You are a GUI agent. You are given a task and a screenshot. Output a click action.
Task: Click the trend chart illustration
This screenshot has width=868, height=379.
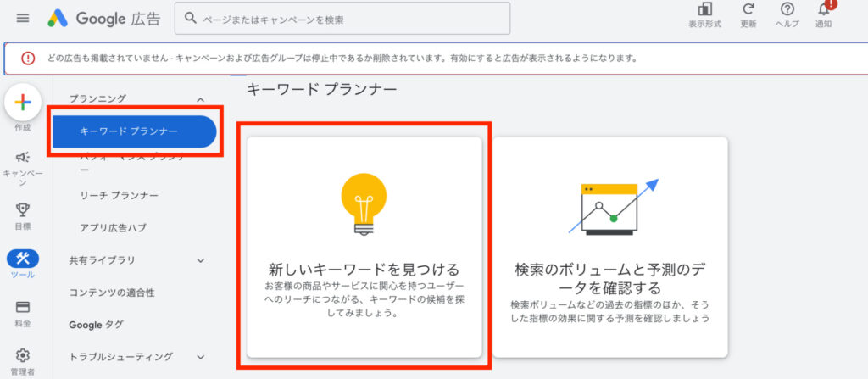(x=614, y=206)
